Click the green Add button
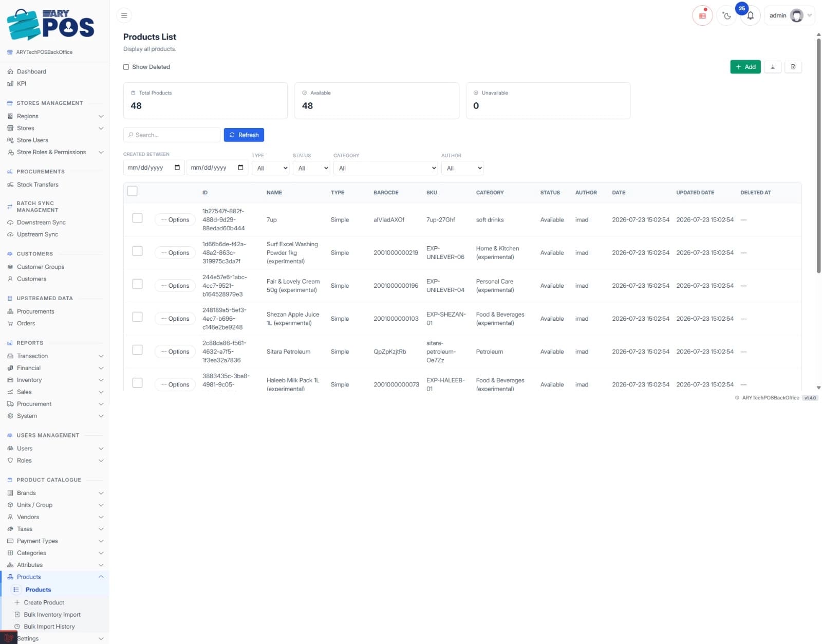Image resolution: width=822 pixels, height=644 pixels. (x=745, y=67)
